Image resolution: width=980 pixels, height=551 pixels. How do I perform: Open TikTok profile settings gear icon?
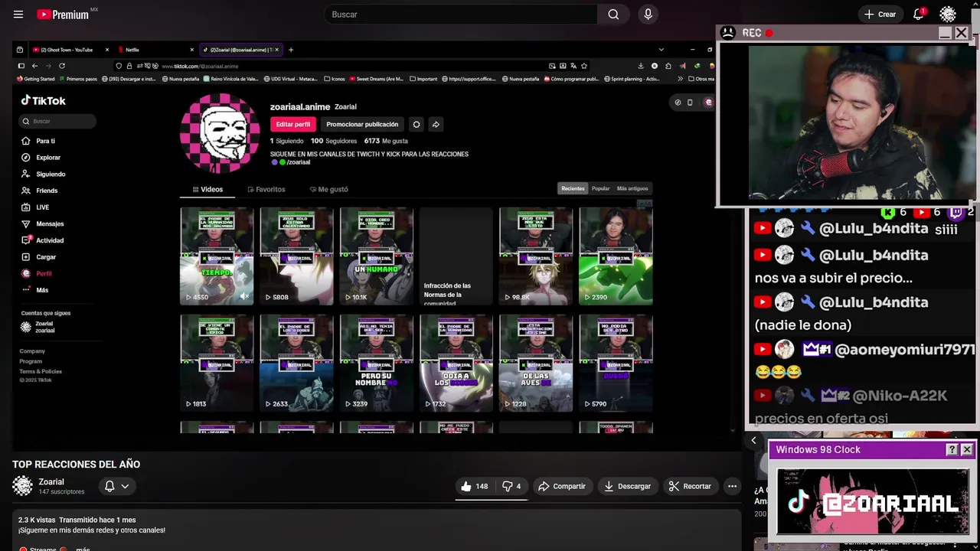(416, 124)
